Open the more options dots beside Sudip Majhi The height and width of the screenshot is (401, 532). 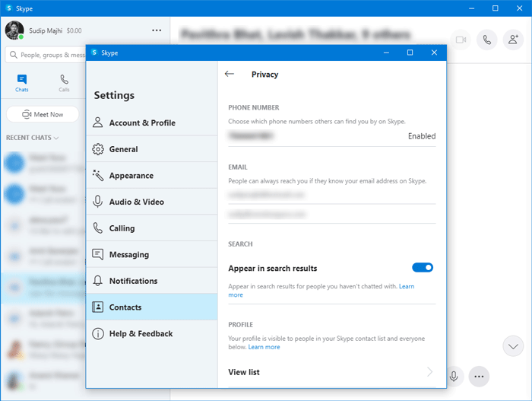pyautogui.click(x=157, y=30)
